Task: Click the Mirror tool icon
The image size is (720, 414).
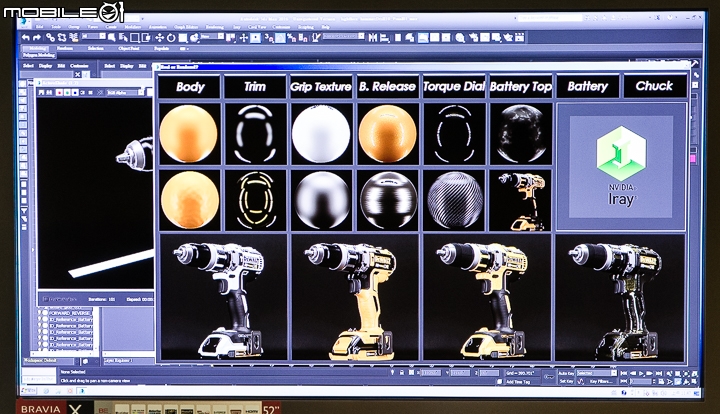Action: [373, 38]
